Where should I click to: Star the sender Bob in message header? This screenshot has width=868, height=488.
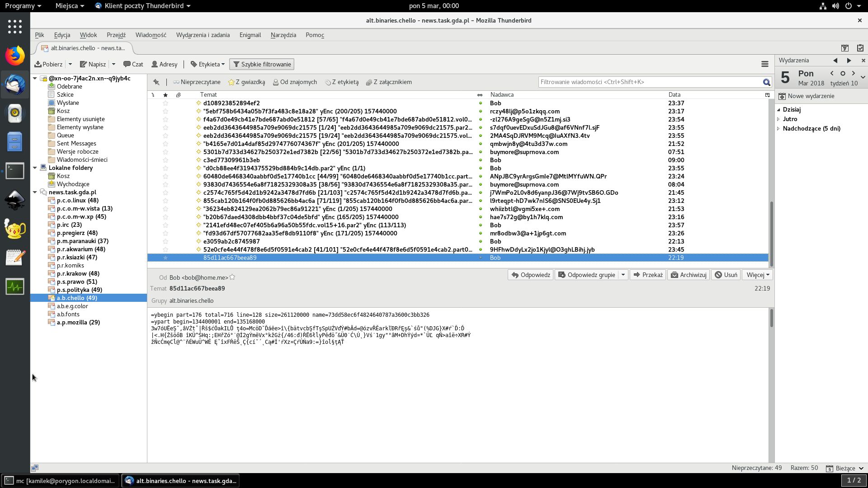232,277
